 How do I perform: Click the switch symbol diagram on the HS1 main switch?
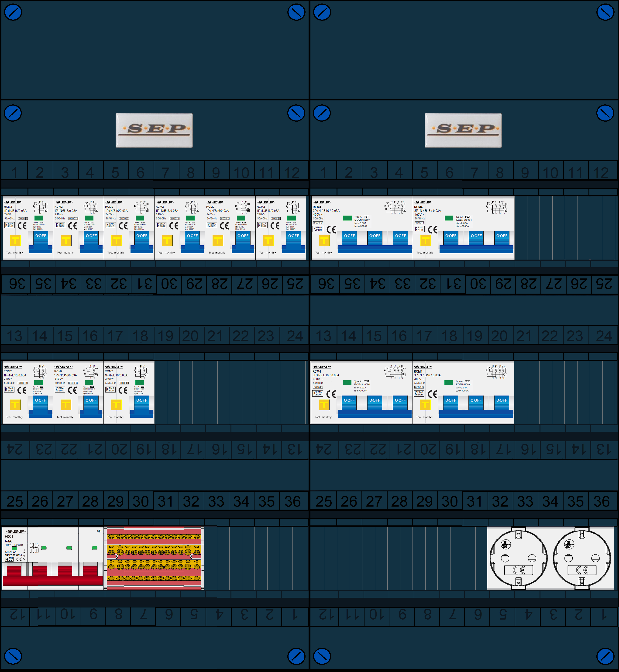click(x=34, y=548)
